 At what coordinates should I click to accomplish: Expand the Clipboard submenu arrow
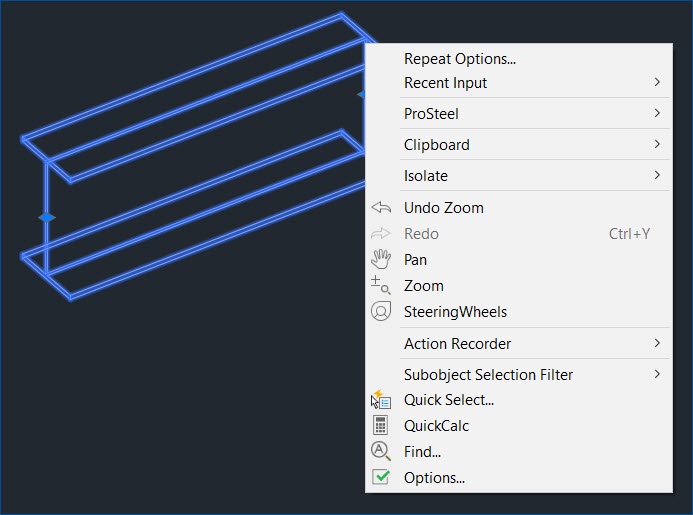657,144
